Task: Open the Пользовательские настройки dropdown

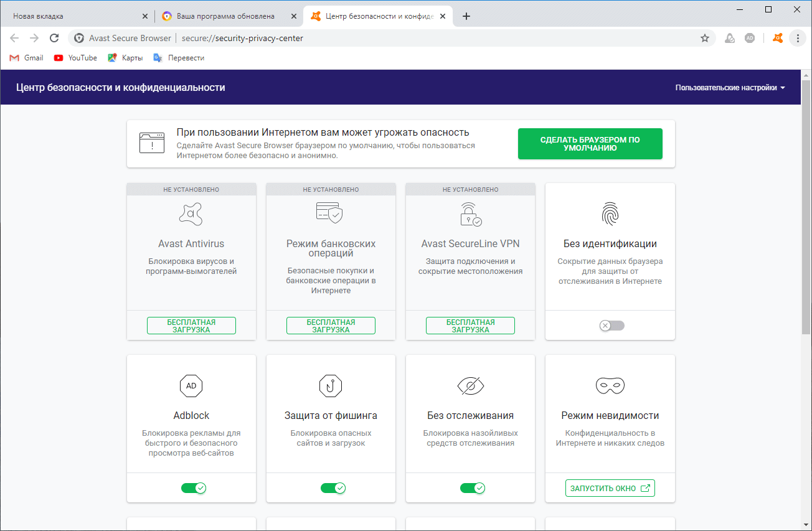Action: 730,87
